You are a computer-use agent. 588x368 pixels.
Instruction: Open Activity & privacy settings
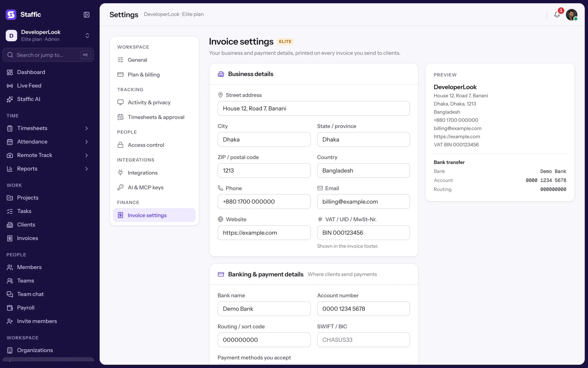tap(154, 102)
